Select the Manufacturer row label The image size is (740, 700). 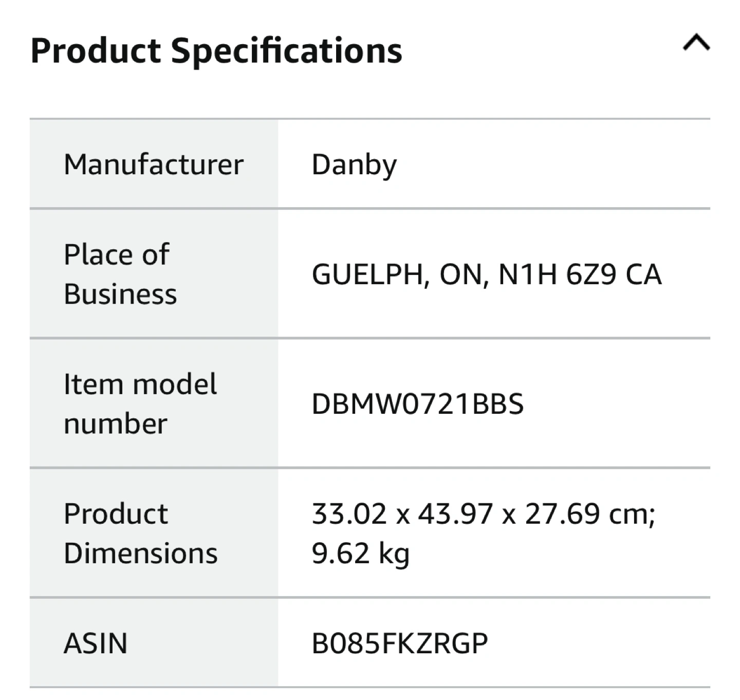tap(153, 165)
